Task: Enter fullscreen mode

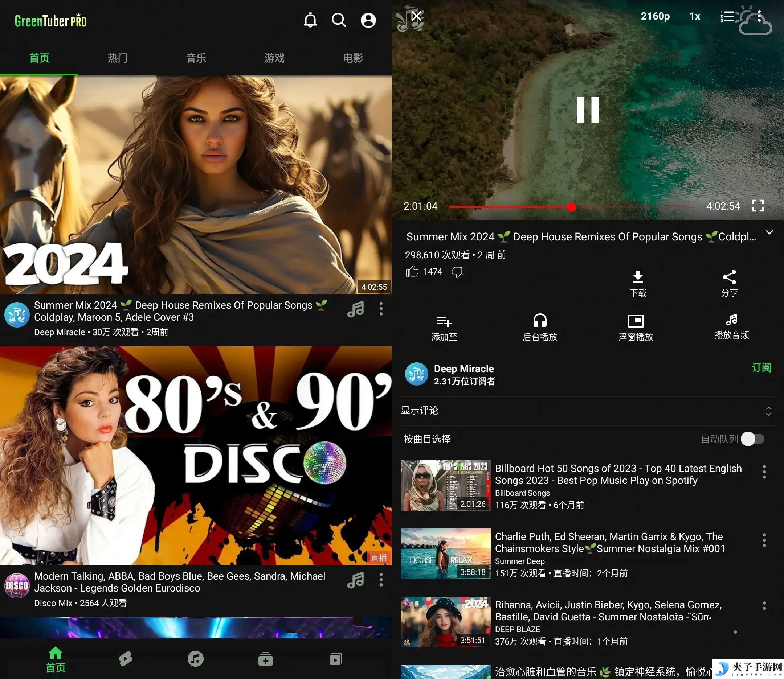Action: coord(758,206)
